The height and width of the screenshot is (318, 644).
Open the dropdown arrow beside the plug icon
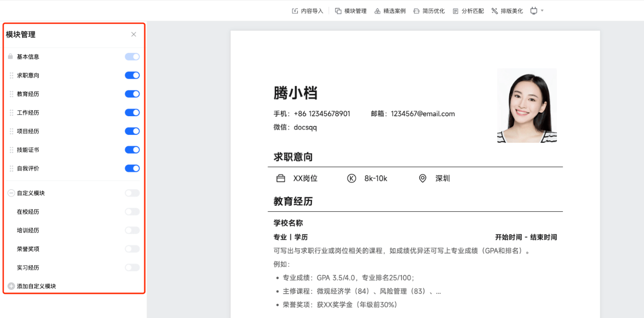(x=542, y=10)
